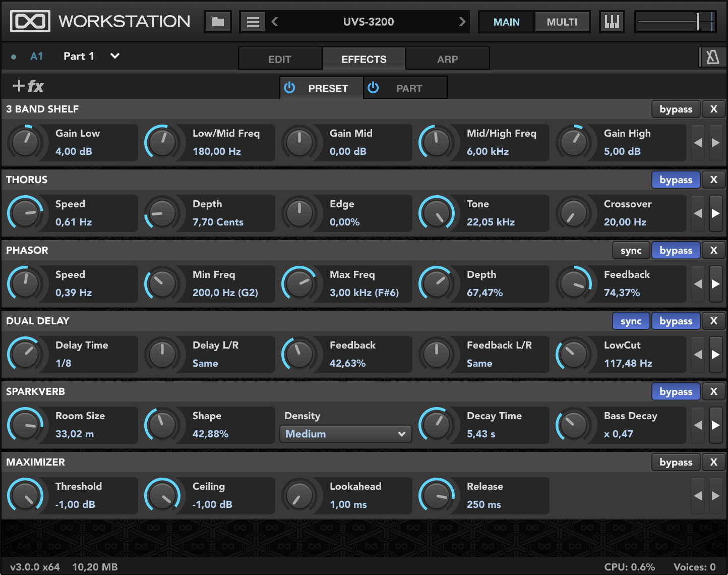728x575 pixels.
Task: Click the Low/Mid Freq 180,00 Hz value
Action: point(217,151)
